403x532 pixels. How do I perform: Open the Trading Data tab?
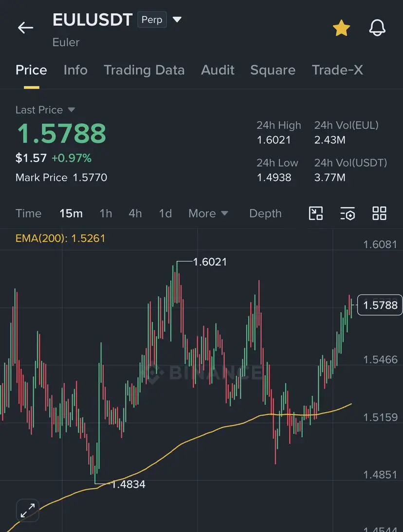coord(144,70)
